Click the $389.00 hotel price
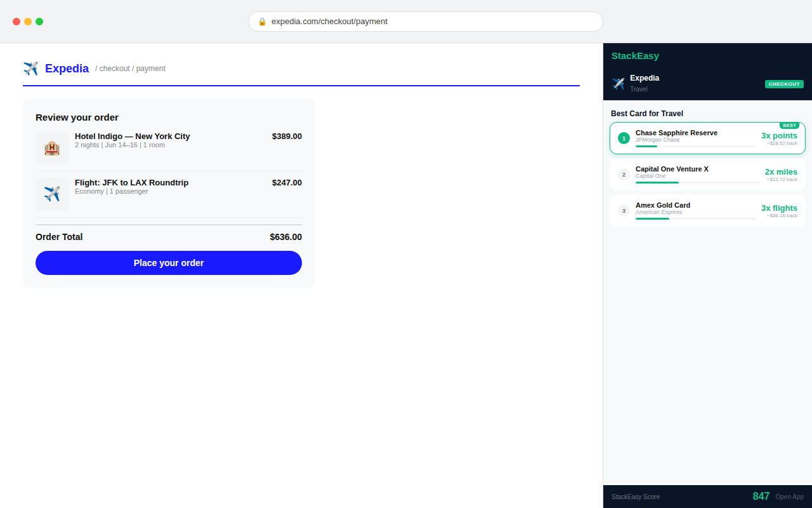The width and height of the screenshot is (812, 508). pyautogui.click(x=287, y=136)
